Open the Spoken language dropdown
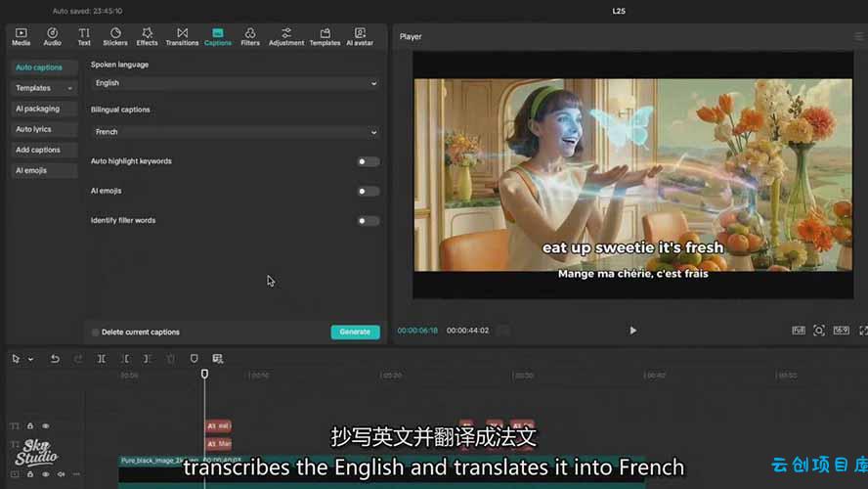The width and height of the screenshot is (868, 489). point(235,83)
